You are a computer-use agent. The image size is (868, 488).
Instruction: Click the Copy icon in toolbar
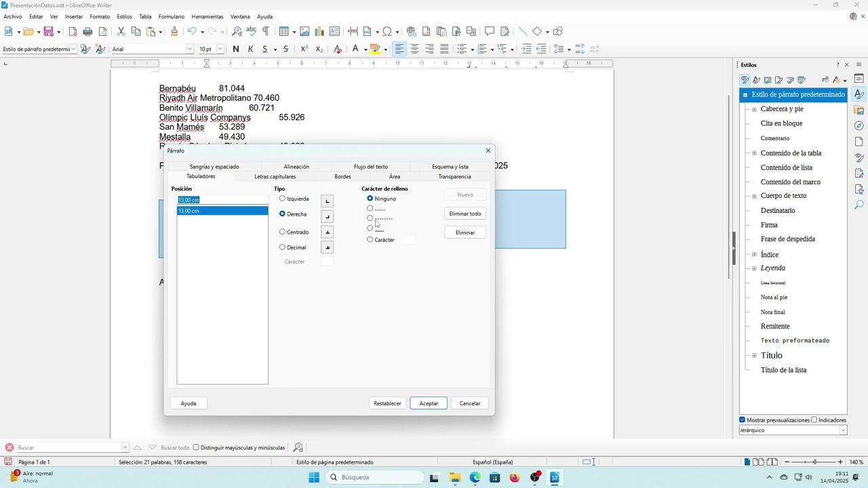(136, 31)
